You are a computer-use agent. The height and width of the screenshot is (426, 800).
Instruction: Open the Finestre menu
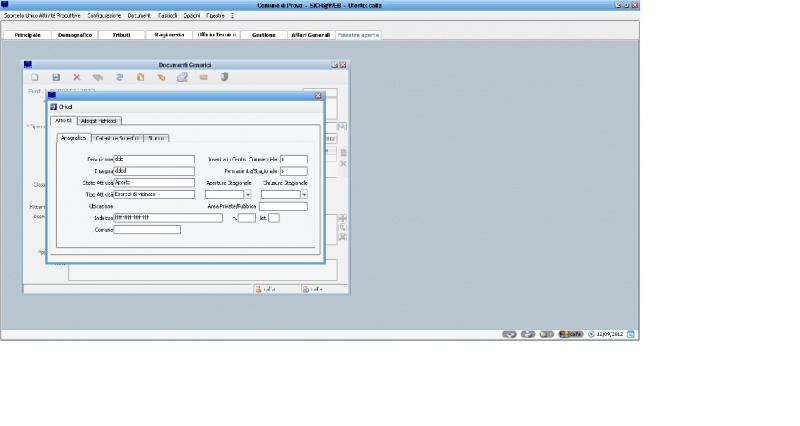215,16
